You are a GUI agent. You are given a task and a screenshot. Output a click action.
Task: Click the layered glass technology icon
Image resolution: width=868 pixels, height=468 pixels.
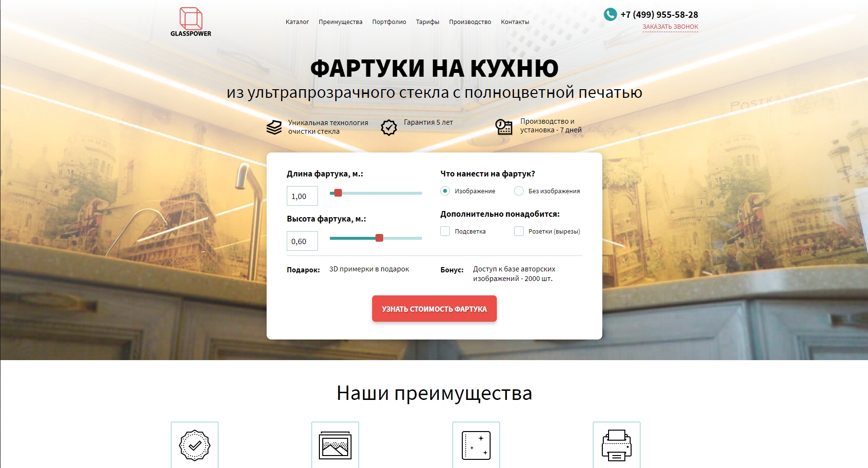coord(274,127)
